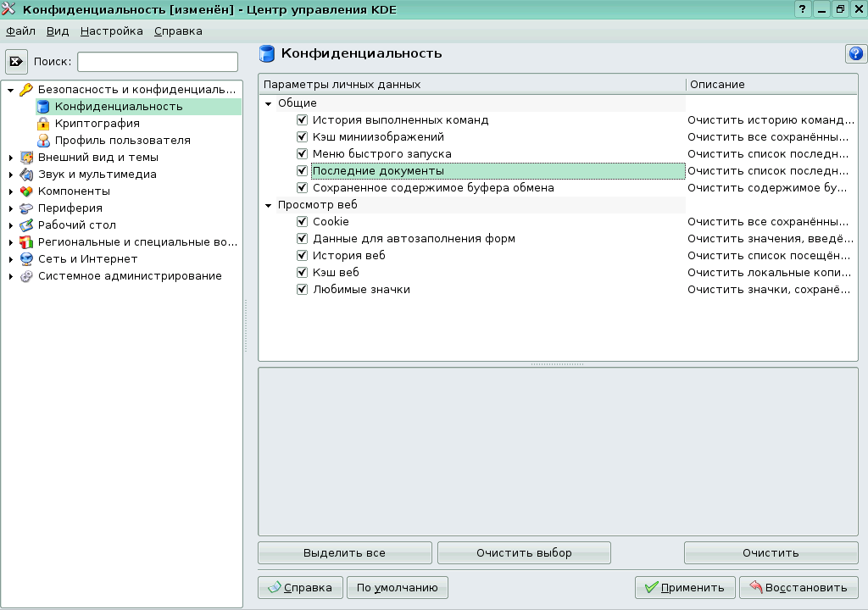Uncheck Кэш миниизображений

(x=302, y=136)
